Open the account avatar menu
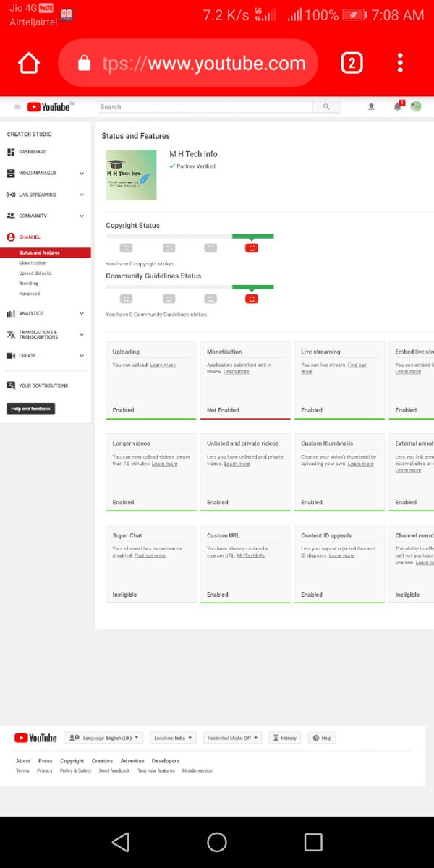 [416, 106]
